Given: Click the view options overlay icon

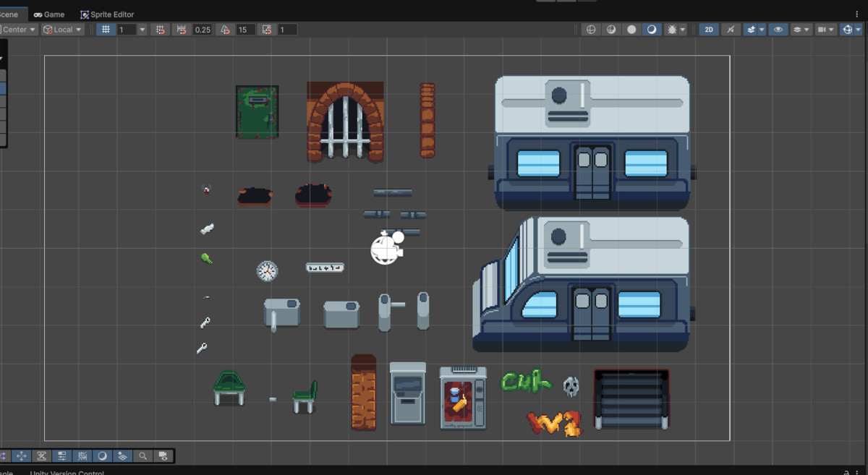Looking at the screenshot, I should pyautogui.click(x=123, y=456).
